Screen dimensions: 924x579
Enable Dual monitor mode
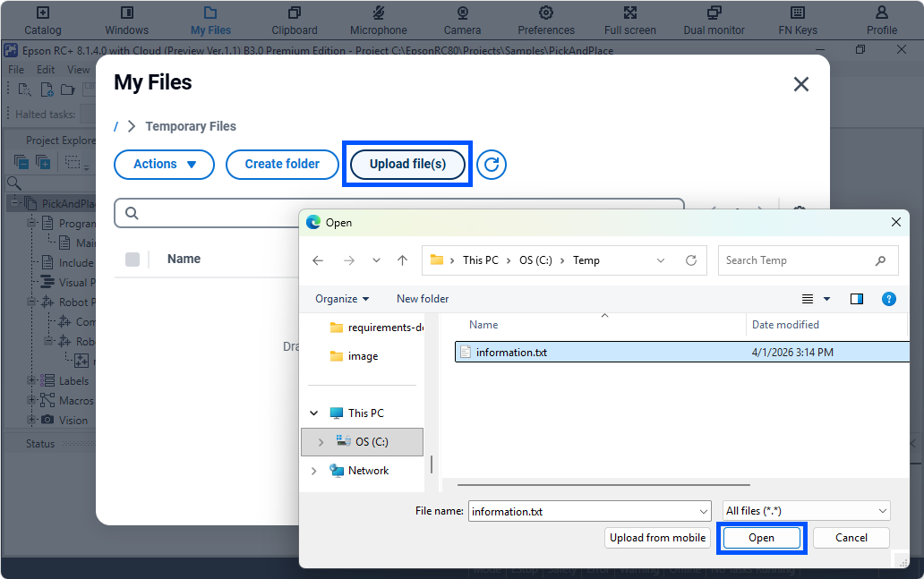714,21
